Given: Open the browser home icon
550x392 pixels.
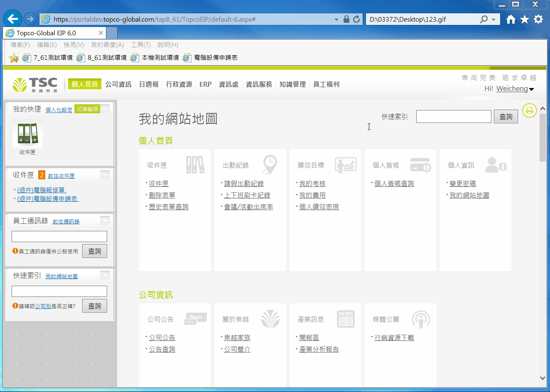Looking at the screenshot, I should click(511, 19).
